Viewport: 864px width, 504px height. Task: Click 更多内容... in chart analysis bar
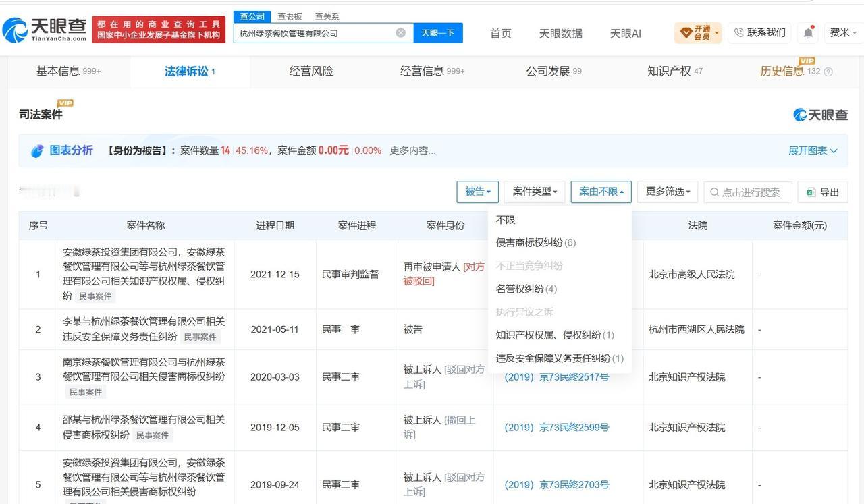tap(412, 150)
